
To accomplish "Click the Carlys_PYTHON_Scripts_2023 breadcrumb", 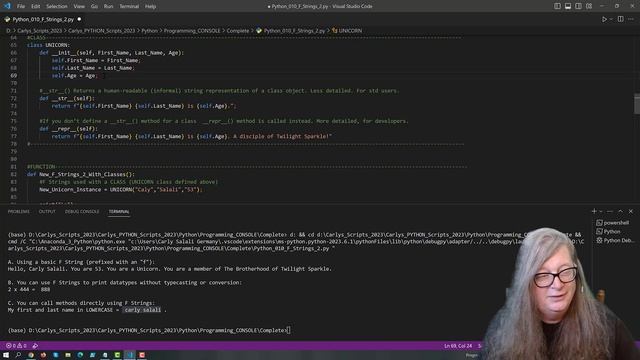I will 101,31.
